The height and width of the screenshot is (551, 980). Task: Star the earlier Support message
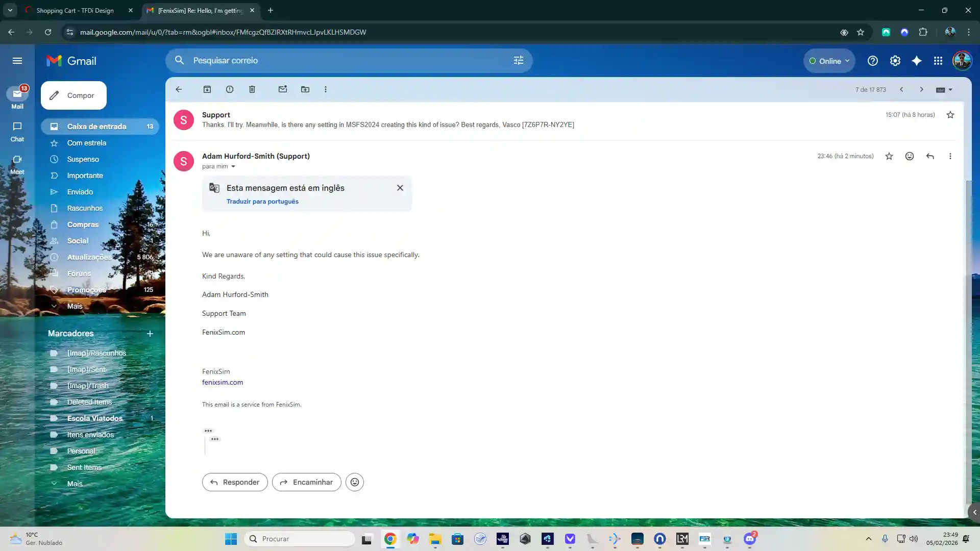tap(950, 115)
